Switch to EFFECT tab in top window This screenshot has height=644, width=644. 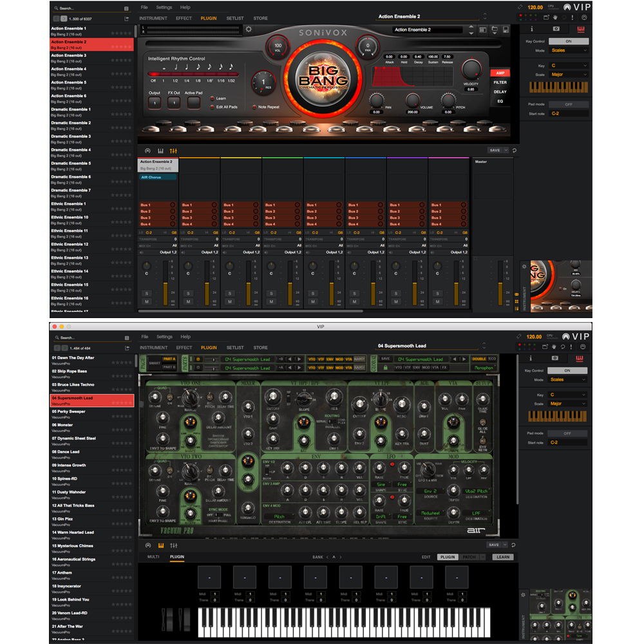184,19
